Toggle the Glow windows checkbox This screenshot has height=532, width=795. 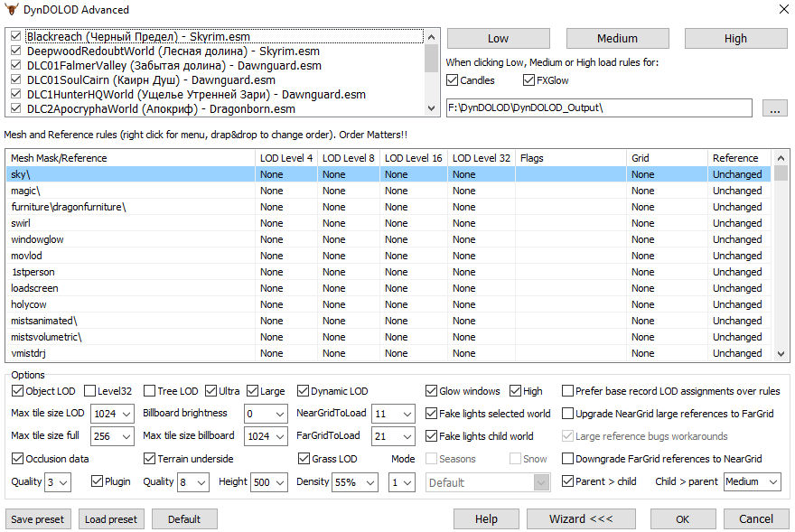(x=432, y=391)
